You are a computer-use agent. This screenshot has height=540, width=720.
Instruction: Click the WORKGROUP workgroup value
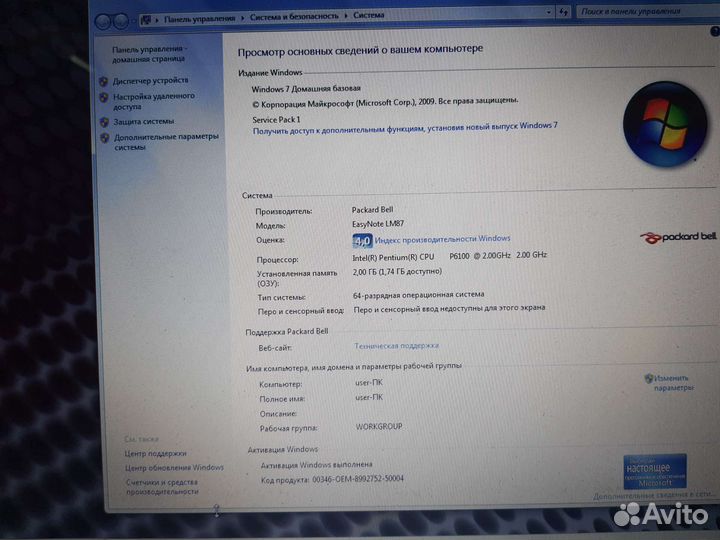379,426
